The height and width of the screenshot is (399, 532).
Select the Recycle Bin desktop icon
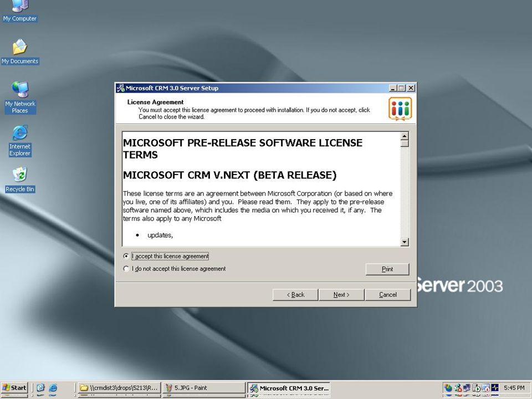pyautogui.click(x=20, y=180)
